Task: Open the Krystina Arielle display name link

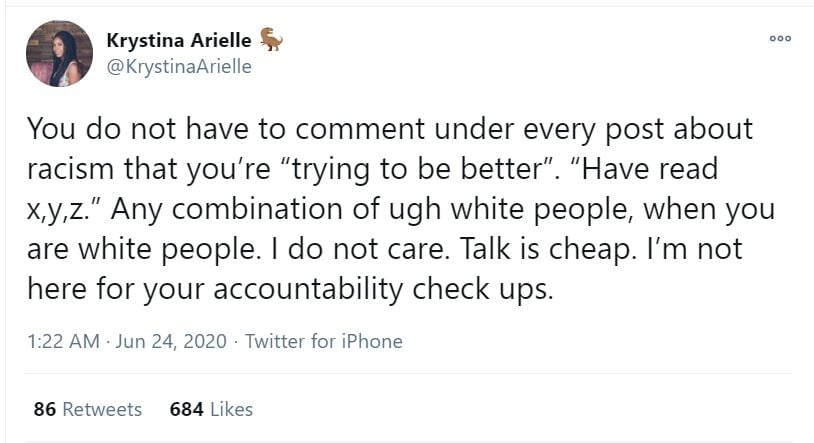Action: (178, 41)
